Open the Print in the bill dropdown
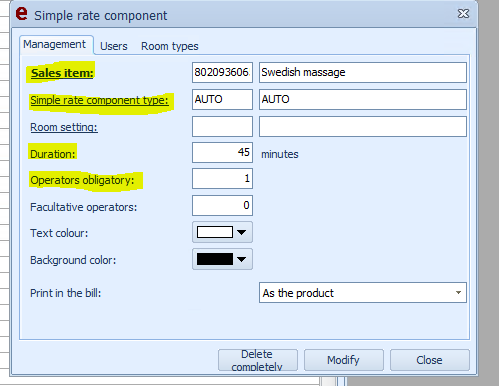 click(x=363, y=293)
